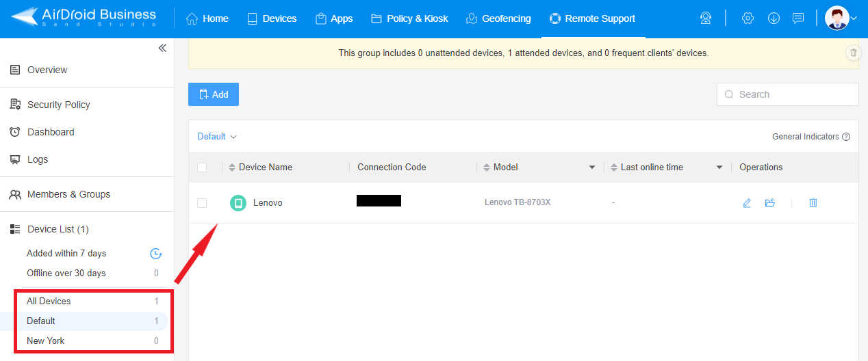Open settings gear icon in header

pyautogui.click(x=748, y=18)
